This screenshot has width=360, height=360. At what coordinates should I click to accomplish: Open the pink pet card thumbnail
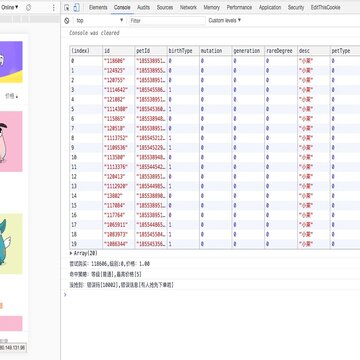tap(11, 142)
